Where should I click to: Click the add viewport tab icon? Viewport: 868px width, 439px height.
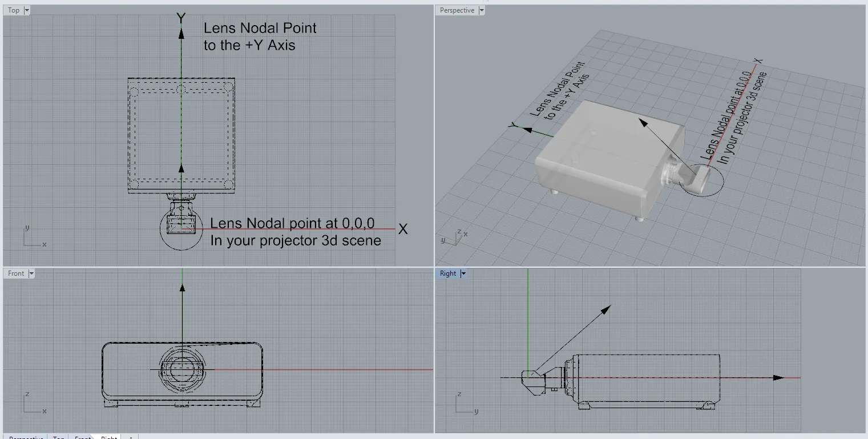131,437
